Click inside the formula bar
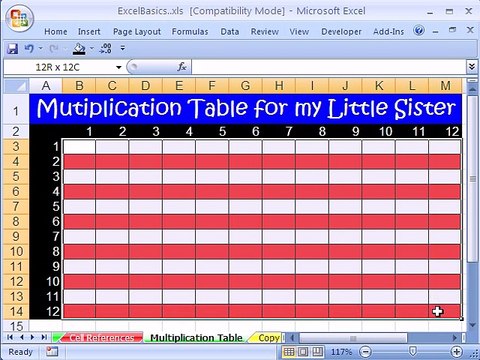480x360 pixels. point(328,67)
